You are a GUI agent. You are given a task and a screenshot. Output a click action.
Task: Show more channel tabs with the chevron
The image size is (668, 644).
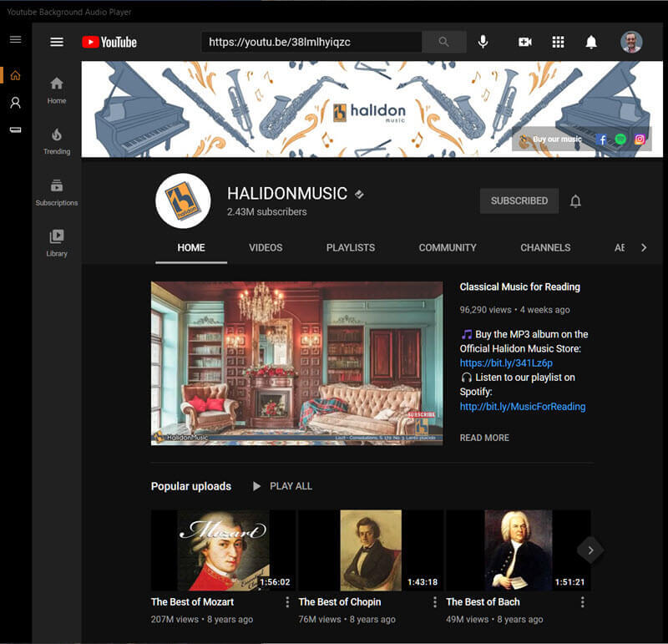click(644, 247)
